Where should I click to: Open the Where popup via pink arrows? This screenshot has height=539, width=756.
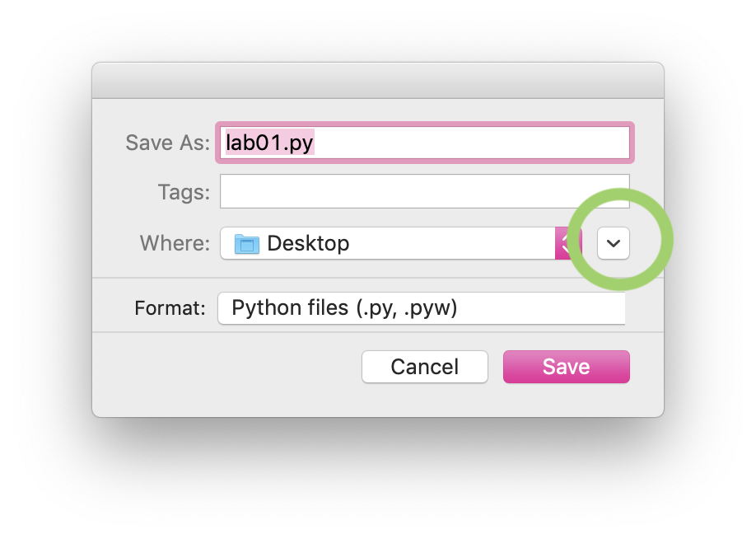click(568, 243)
